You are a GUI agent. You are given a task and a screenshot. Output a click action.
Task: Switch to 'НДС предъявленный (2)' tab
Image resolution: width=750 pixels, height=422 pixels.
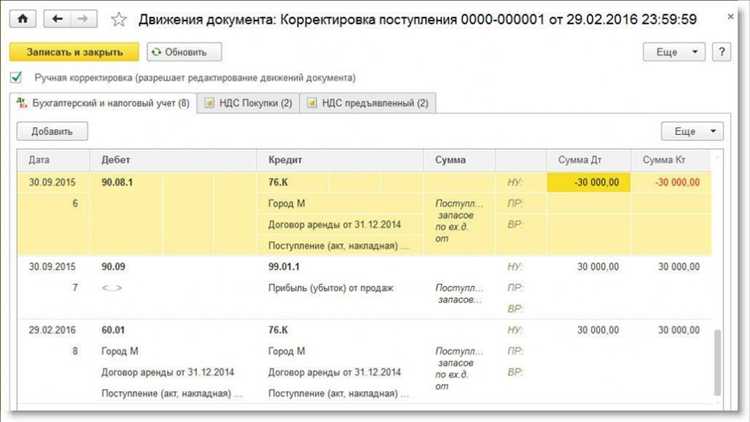click(368, 103)
